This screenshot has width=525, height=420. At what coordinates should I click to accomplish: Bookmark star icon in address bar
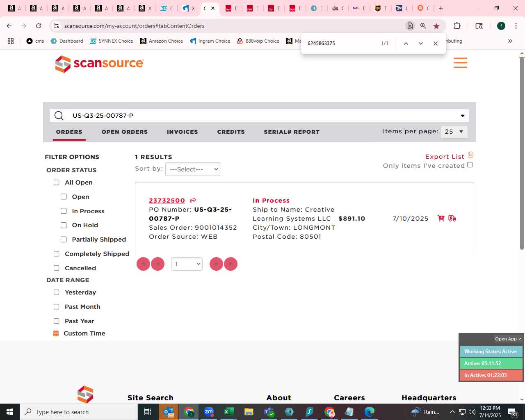pyautogui.click(x=436, y=26)
